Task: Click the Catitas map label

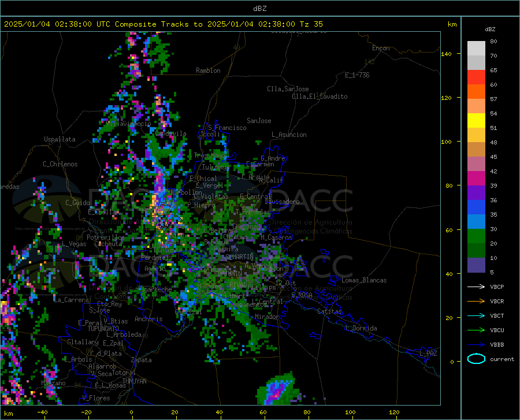Action: click(329, 311)
